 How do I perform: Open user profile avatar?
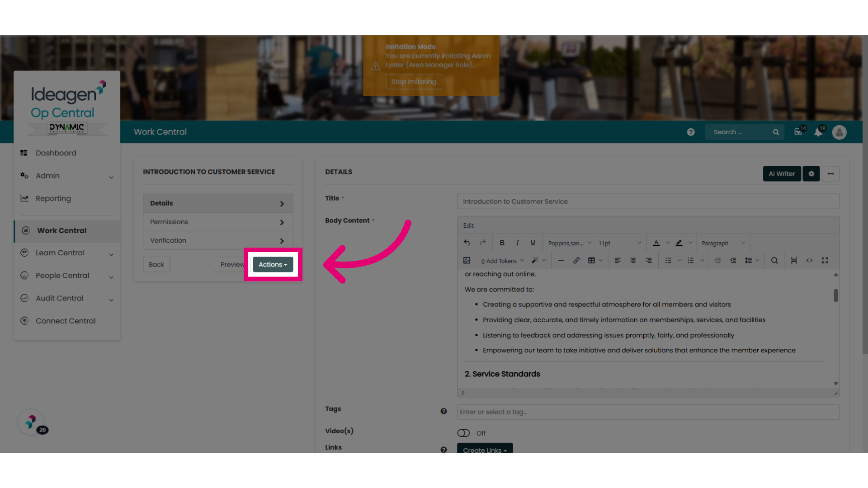[x=839, y=132]
